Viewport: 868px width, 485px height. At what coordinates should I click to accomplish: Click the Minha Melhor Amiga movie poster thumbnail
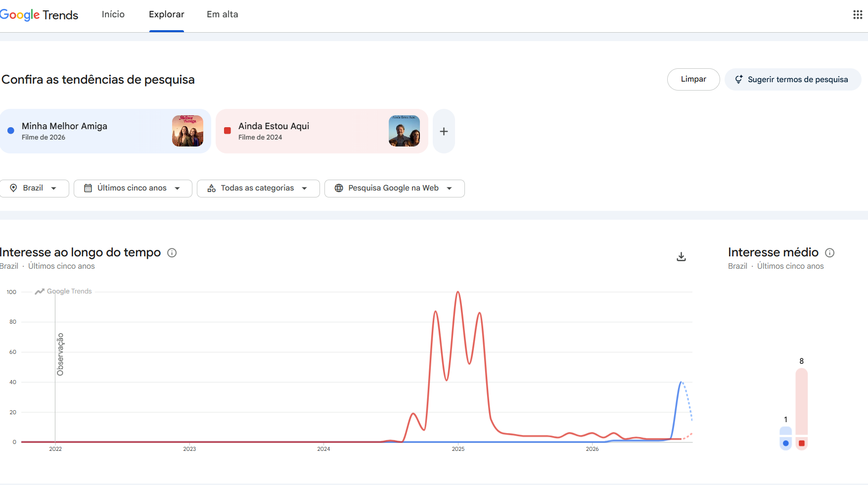(187, 131)
